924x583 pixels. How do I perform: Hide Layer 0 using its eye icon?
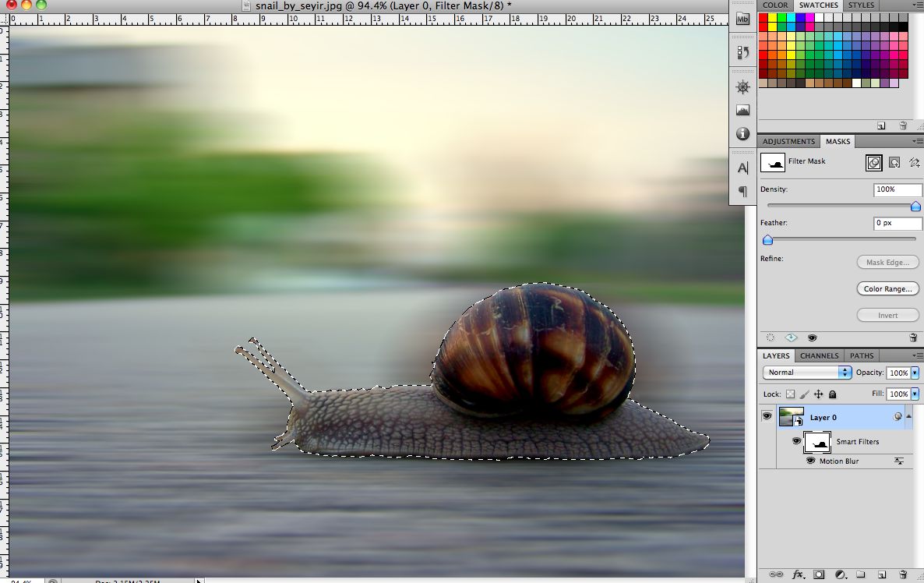767,417
